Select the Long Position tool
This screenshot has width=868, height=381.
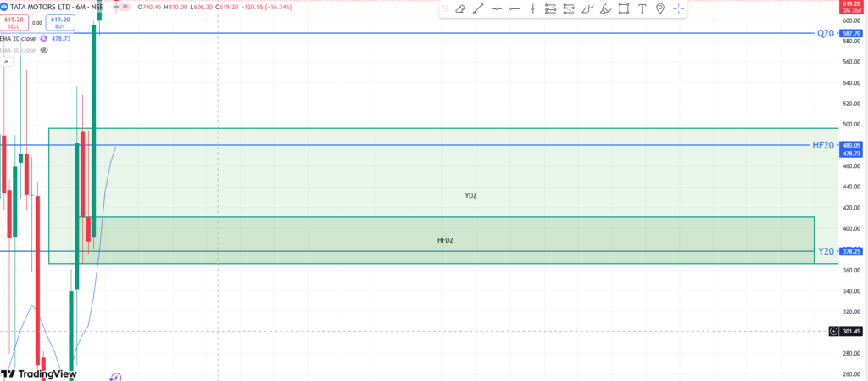click(550, 8)
